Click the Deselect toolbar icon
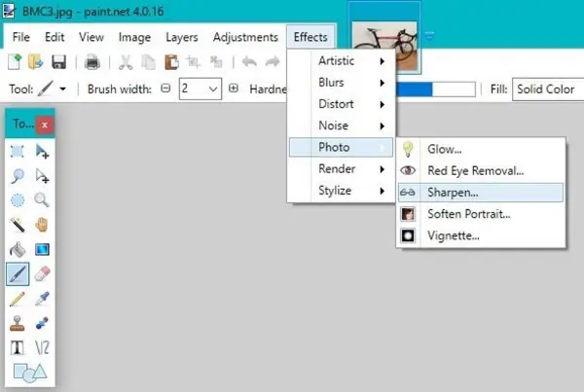 pyautogui.click(x=216, y=62)
